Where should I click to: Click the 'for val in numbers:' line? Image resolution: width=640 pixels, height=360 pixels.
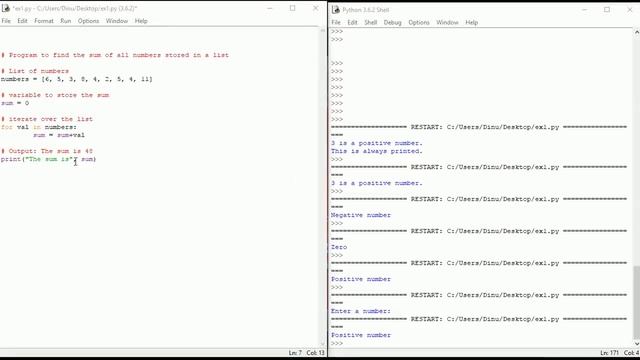coord(39,127)
